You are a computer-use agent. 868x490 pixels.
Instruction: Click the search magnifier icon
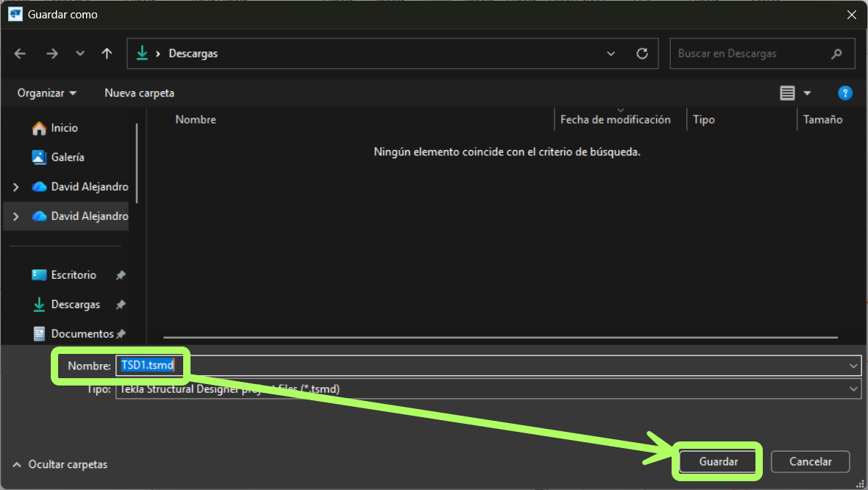tap(836, 54)
